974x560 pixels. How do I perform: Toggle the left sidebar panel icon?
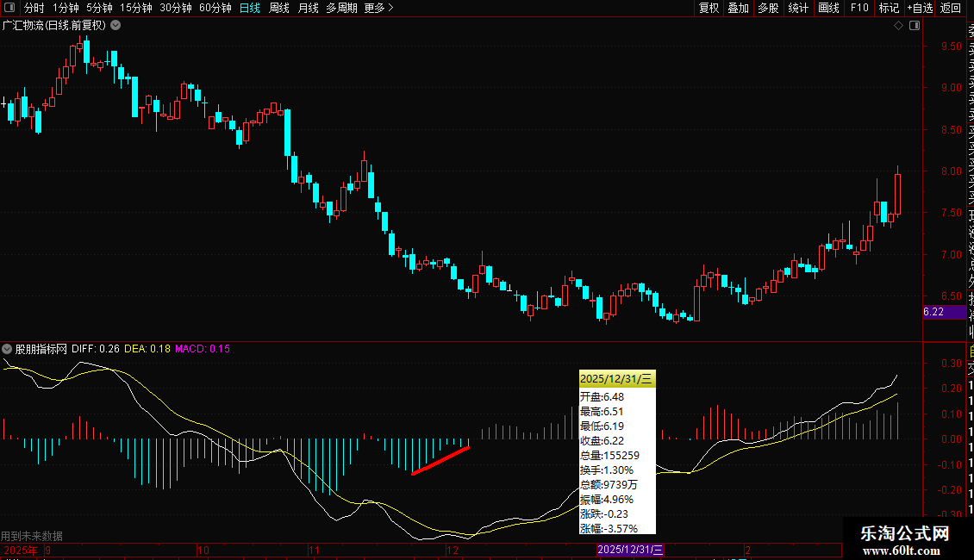click(10, 8)
